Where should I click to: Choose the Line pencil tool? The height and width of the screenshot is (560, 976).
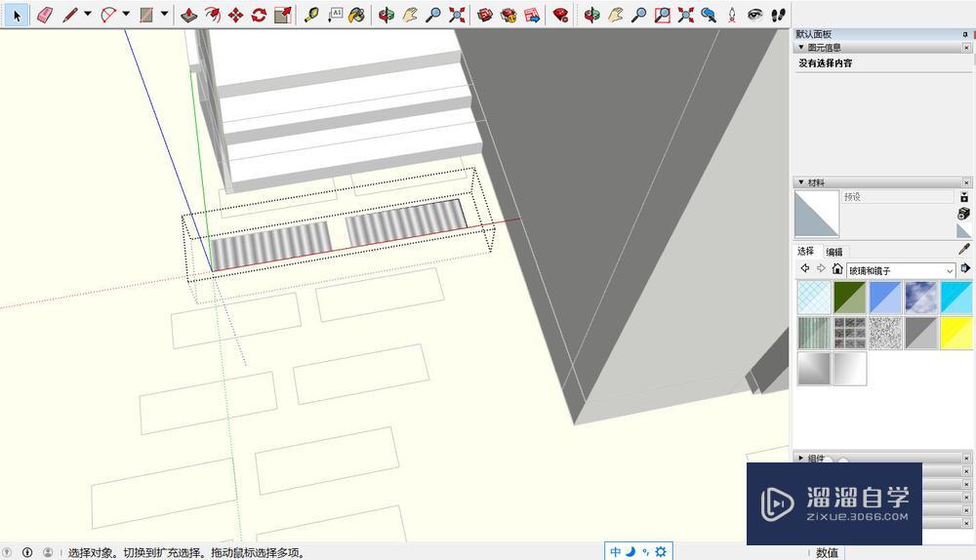69,15
